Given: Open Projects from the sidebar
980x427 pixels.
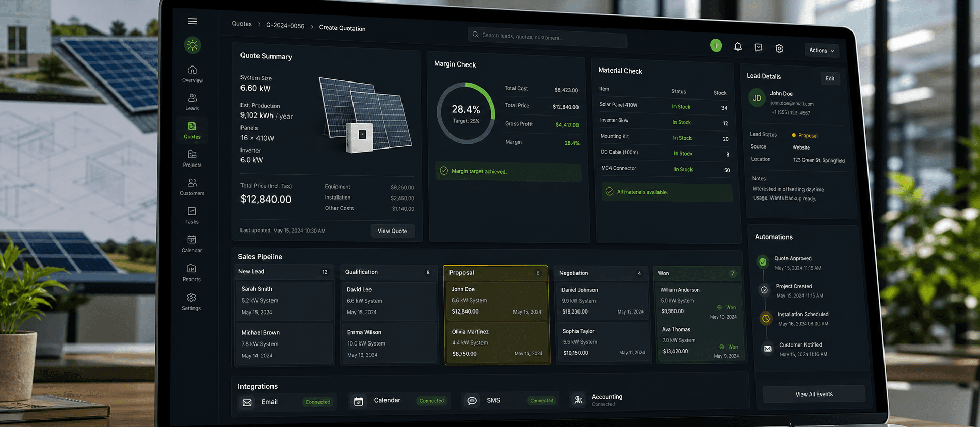Looking at the screenshot, I should [192, 159].
